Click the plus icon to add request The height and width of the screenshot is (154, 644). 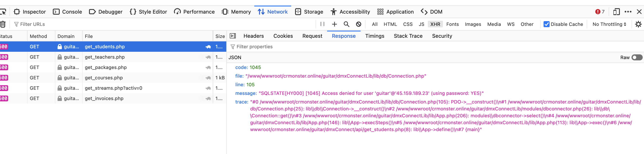click(334, 24)
